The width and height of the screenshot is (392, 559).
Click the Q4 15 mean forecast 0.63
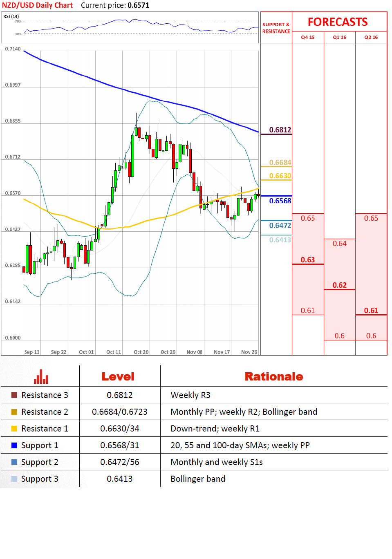[308, 260]
